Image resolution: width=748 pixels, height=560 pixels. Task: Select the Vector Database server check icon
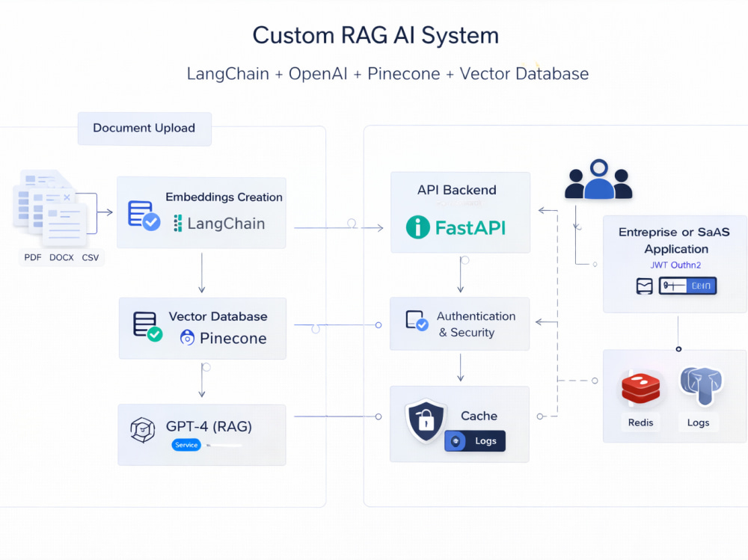coord(147,327)
